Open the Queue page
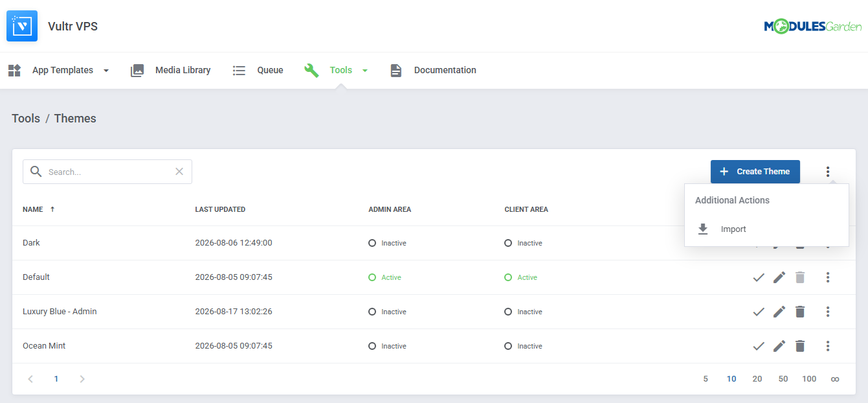868x403 pixels. point(270,70)
